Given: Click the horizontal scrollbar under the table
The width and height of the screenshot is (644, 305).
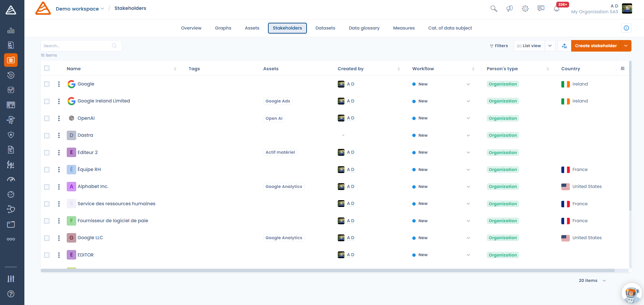Looking at the screenshot, I should coord(328,270).
